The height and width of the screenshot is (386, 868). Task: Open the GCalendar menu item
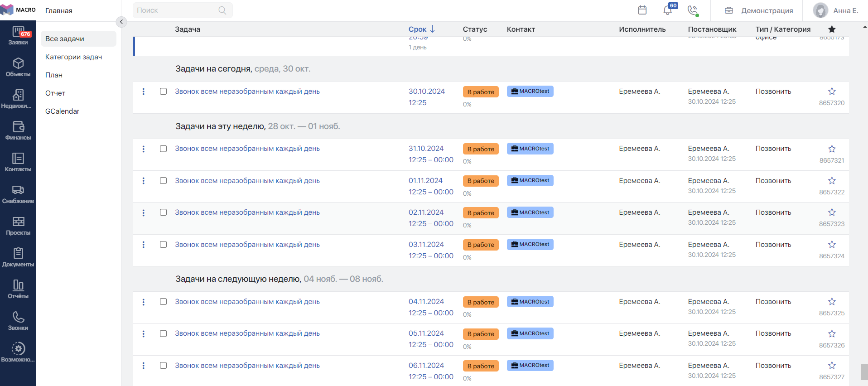click(x=62, y=111)
